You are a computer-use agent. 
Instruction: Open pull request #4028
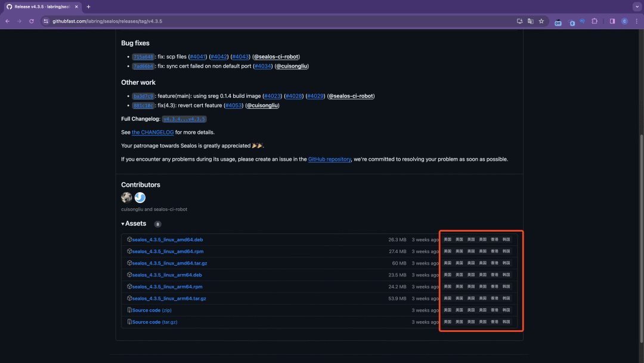tap(293, 96)
